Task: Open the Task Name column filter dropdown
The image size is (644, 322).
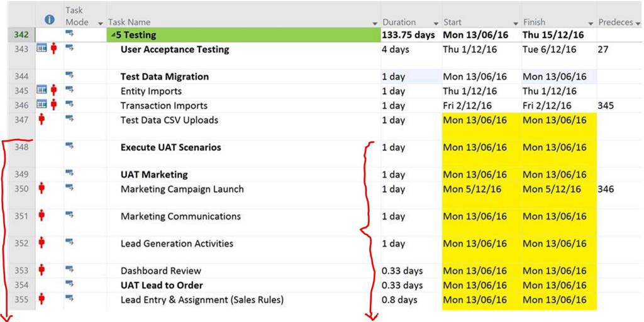Action: click(375, 23)
